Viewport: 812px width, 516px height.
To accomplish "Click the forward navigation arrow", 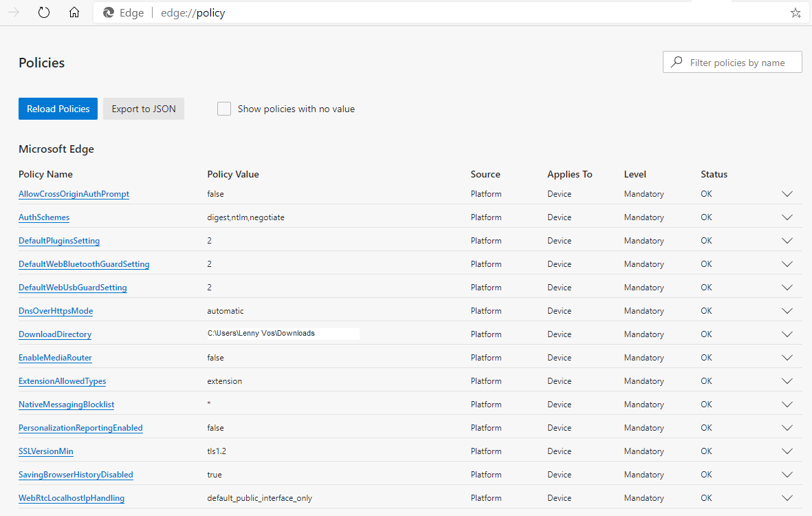I will [14, 12].
